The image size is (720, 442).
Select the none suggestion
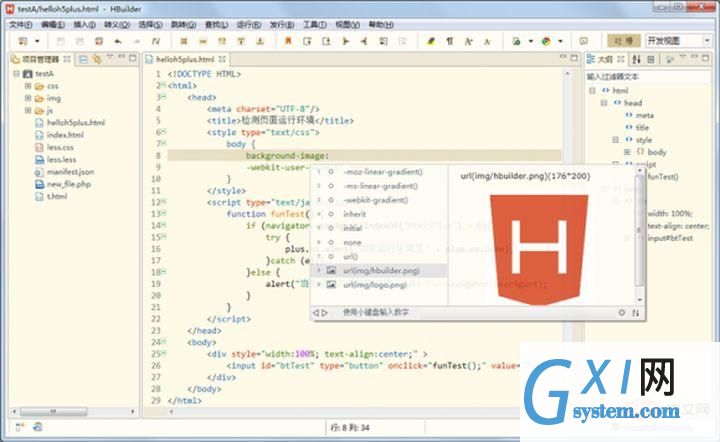coord(379,242)
